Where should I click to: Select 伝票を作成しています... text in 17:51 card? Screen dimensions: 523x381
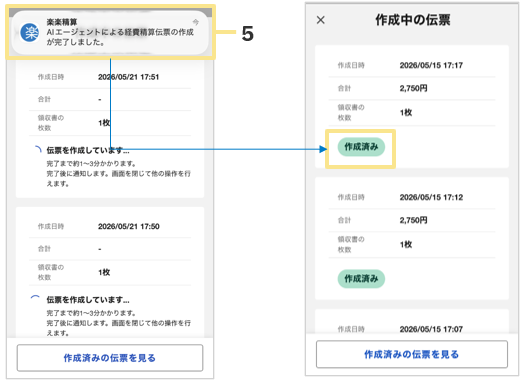(x=88, y=150)
